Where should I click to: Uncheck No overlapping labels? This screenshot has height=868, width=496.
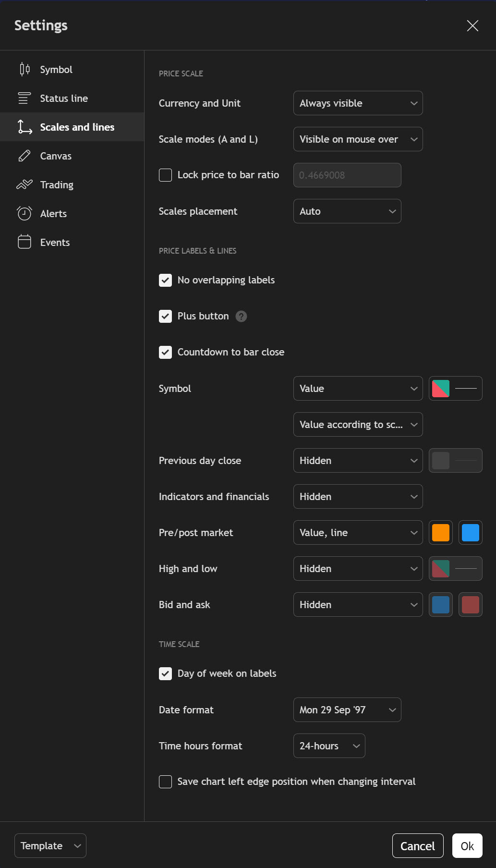(166, 280)
